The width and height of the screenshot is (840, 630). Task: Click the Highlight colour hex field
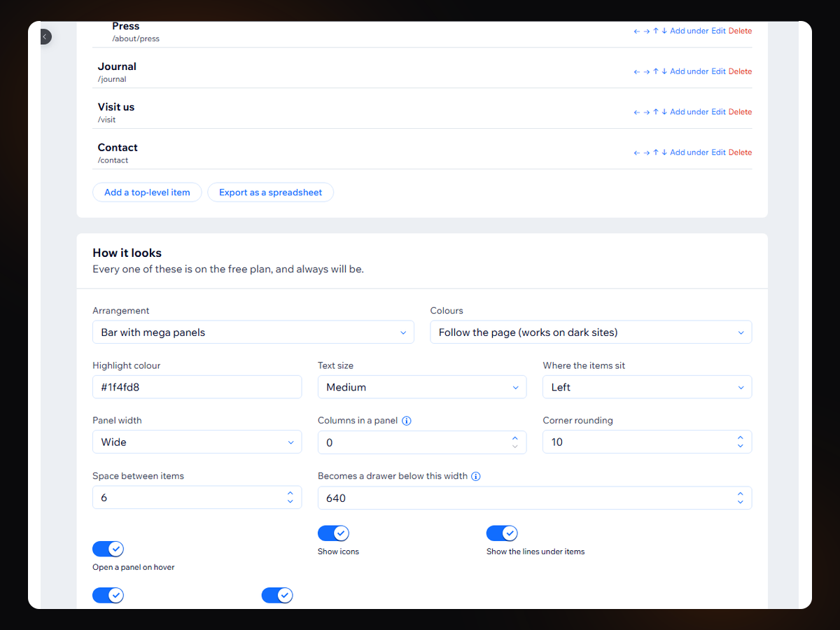point(197,387)
